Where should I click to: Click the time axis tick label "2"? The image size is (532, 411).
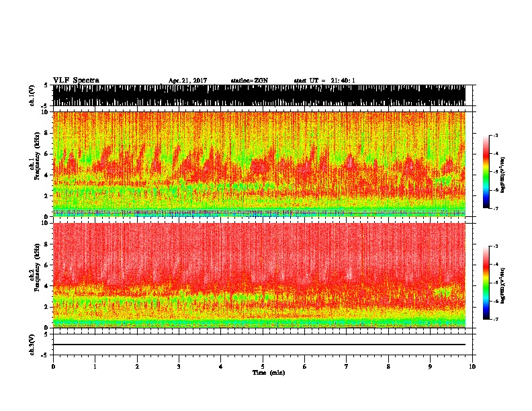(137, 366)
